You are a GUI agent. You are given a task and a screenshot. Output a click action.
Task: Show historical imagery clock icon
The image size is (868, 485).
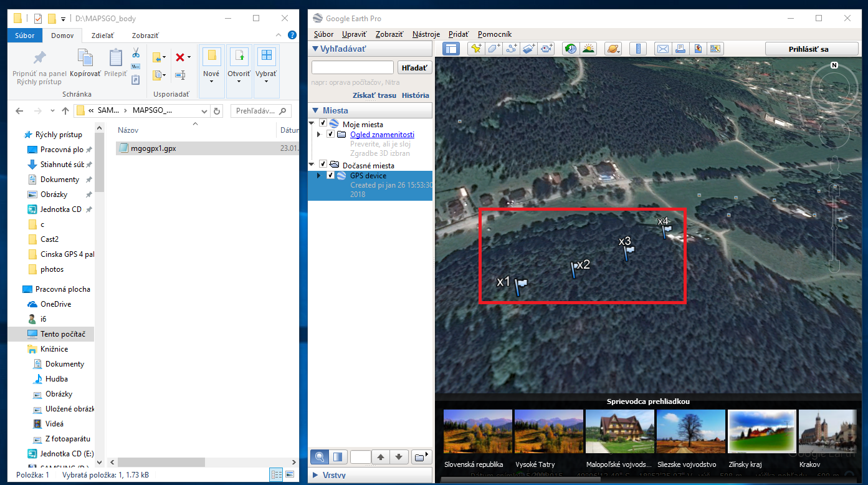pyautogui.click(x=571, y=49)
